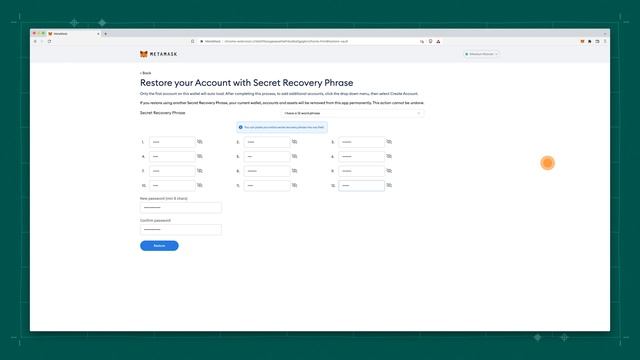This screenshot has width=640, height=360.
Task: Open the browser three-dot menu
Action: coord(605,41)
